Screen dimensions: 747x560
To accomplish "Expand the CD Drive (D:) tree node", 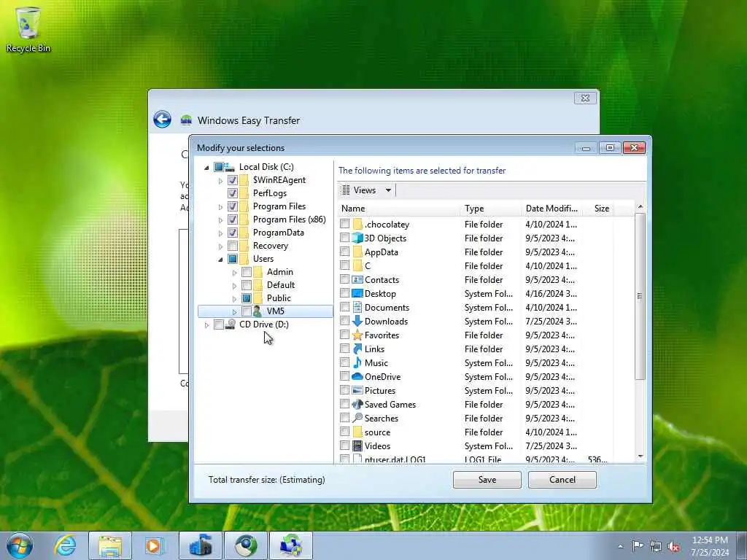I will (206, 325).
